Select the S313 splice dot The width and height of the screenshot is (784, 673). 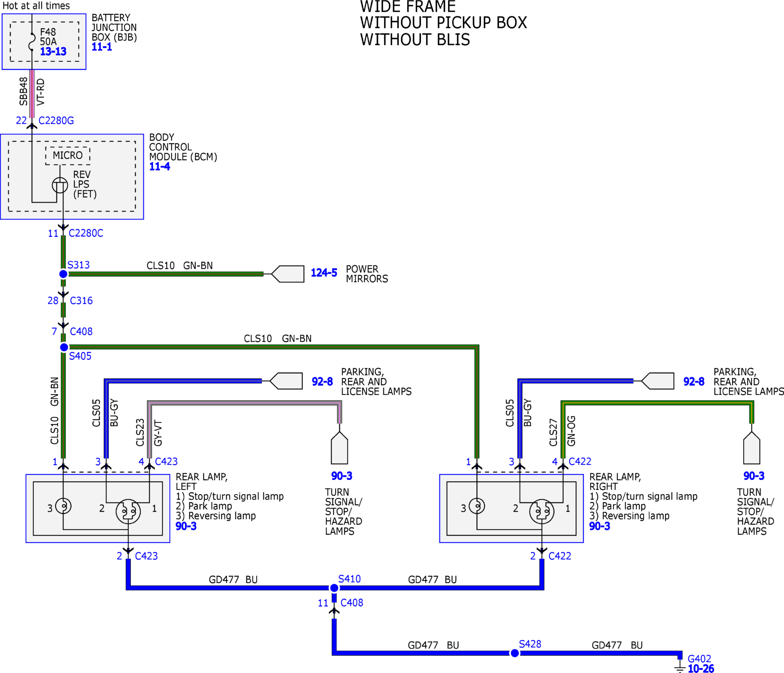64,274
